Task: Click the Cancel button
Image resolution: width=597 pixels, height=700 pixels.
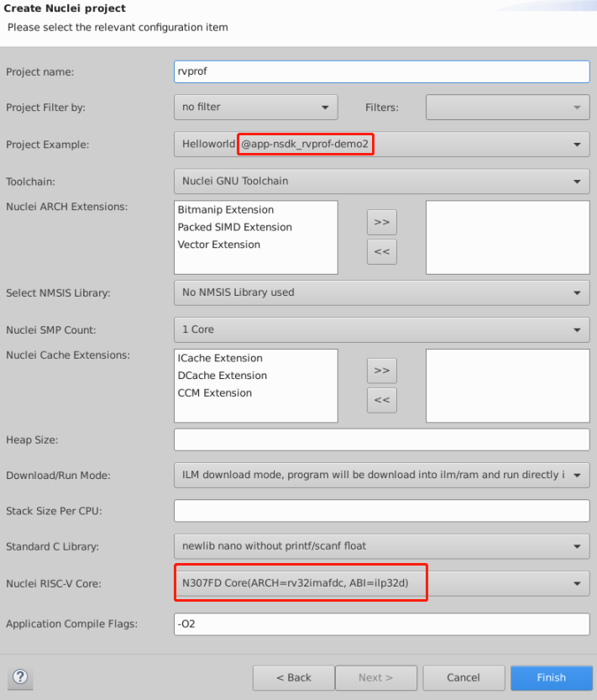Action: (463, 677)
